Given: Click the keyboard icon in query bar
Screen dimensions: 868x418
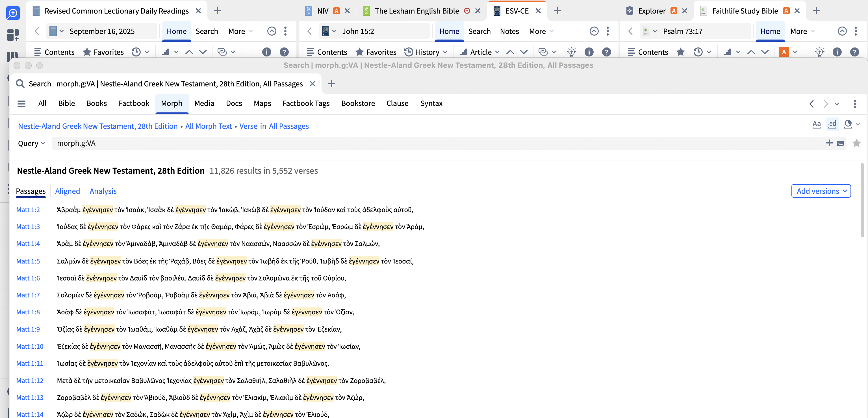Looking at the screenshot, I should tap(840, 143).
